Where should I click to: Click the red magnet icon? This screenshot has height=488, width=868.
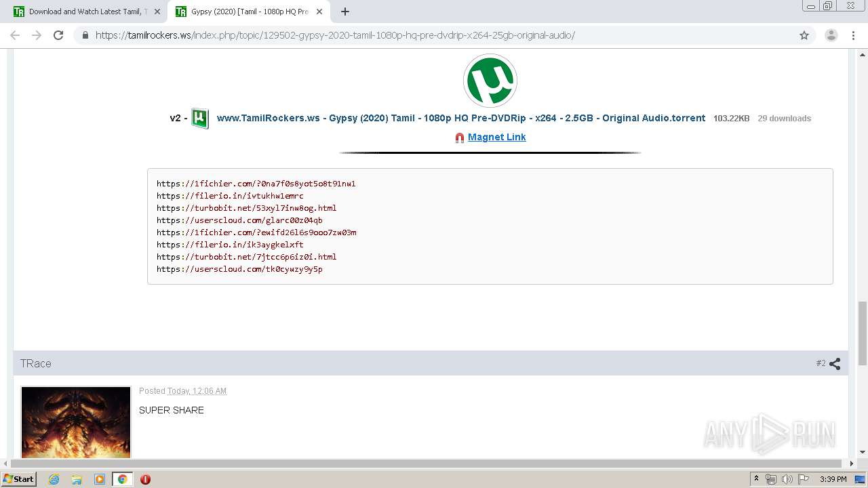(460, 138)
